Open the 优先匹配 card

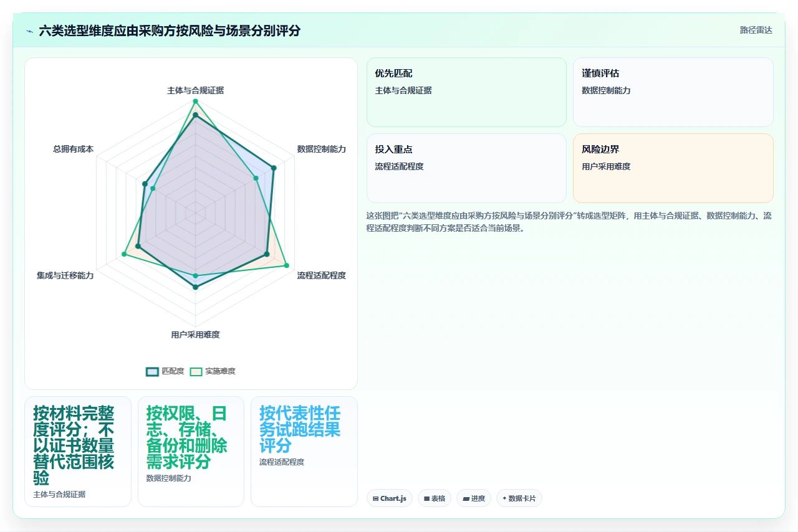point(466,92)
